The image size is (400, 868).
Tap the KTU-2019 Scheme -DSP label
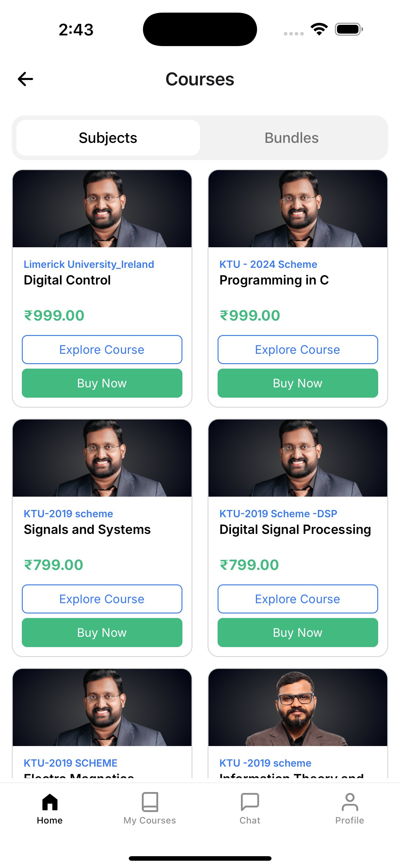click(x=278, y=514)
